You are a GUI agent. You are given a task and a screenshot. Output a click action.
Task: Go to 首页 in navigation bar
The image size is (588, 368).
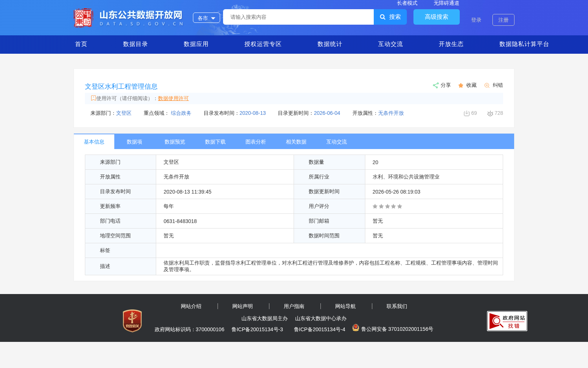81,44
